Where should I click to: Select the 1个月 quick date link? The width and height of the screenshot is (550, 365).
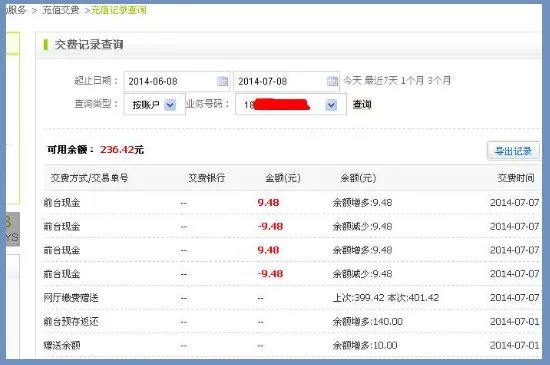(x=412, y=81)
